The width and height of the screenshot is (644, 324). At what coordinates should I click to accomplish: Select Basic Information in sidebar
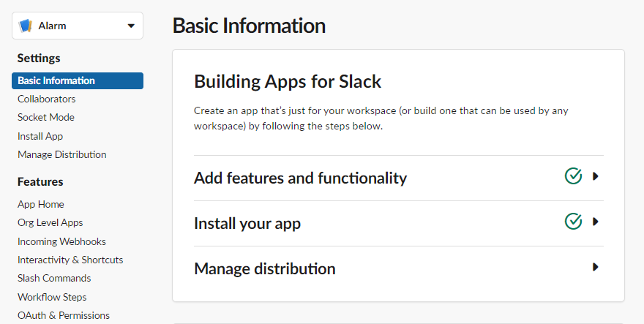pos(78,80)
